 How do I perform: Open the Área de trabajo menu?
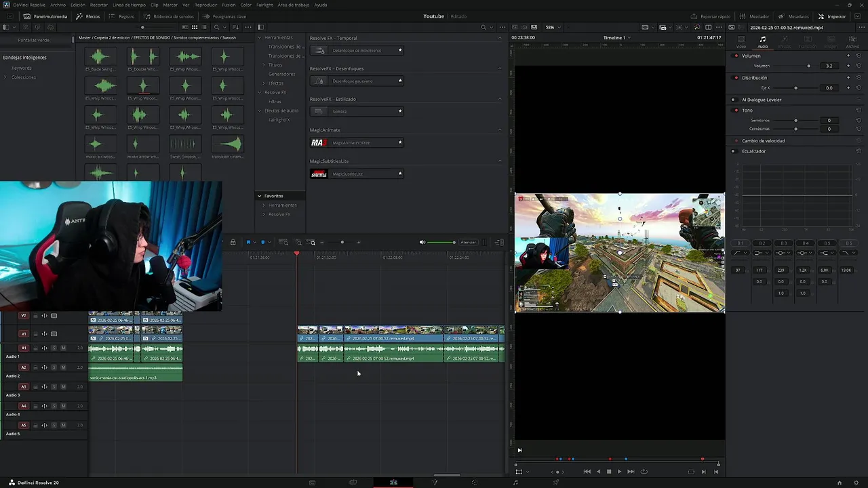(x=294, y=5)
